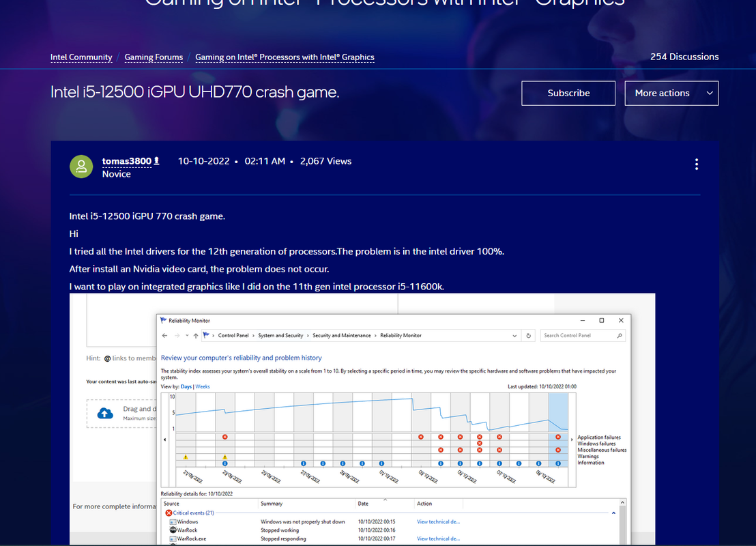Click the Summary column header
Image resolution: width=756 pixels, height=546 pixels.
coord(272,504)
